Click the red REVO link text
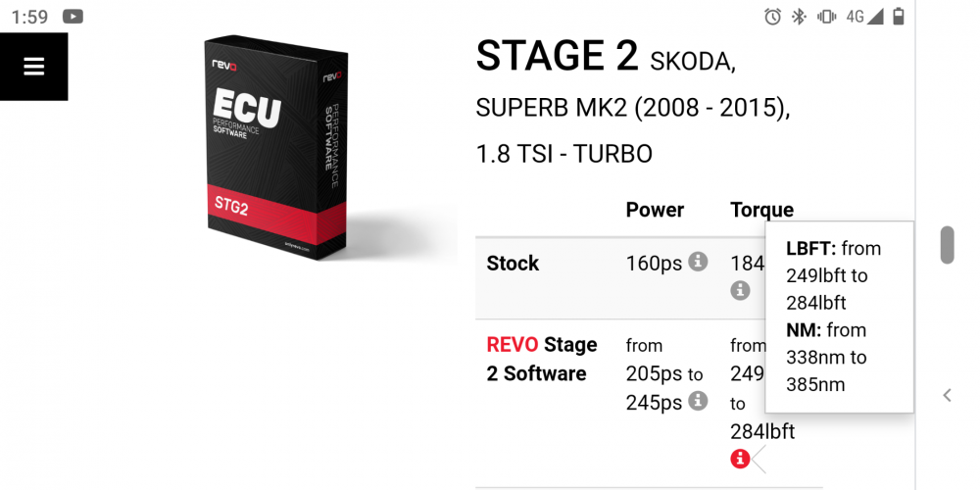Viewport: 980px width, 490px height. pyautogui.click(x=513, y=345)
